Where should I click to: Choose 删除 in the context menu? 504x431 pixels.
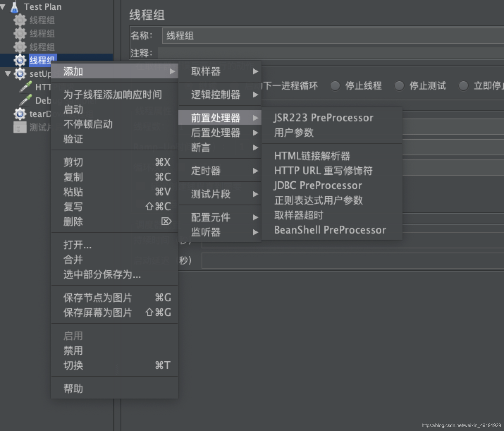pos(115,222)
